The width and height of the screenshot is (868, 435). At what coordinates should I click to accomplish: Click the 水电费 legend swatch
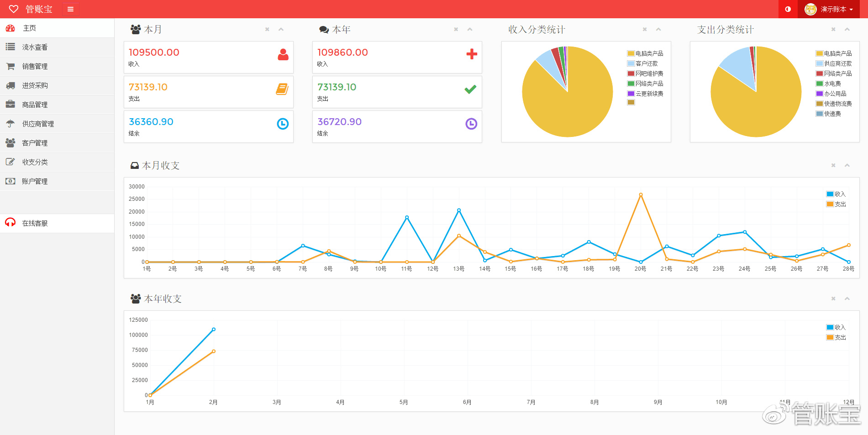pos(820,84)
